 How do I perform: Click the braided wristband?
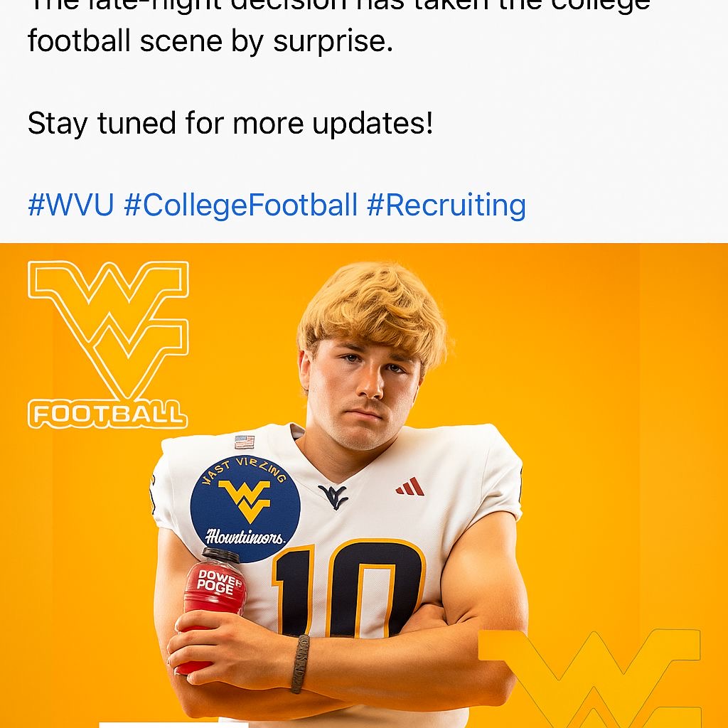point(300,663)
